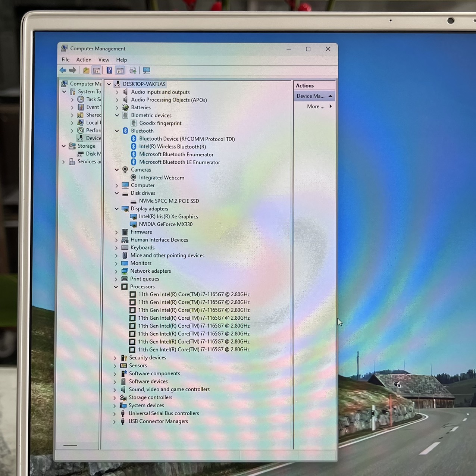
Task: Click the Security devices category icon
Action: 124,358
